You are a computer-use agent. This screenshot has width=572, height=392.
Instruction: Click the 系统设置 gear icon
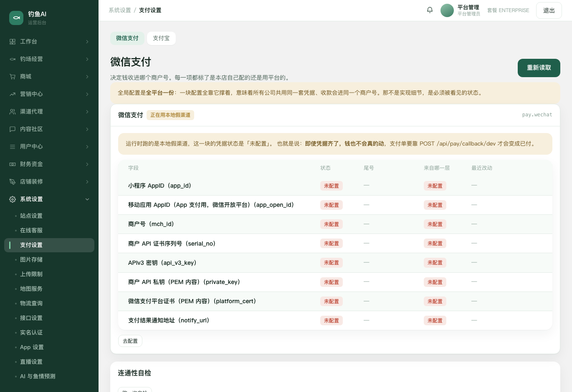[13, 199]
